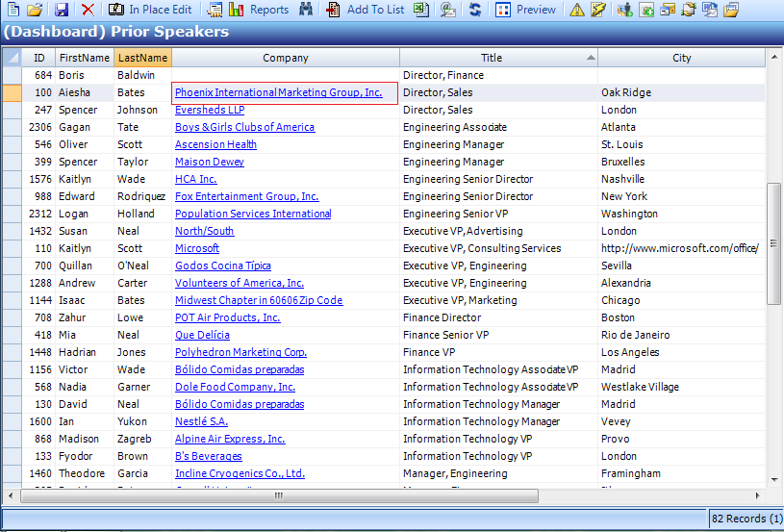Click the lightning bolt note icon
This screenshot has width=784, height=532.
[598, 9]
